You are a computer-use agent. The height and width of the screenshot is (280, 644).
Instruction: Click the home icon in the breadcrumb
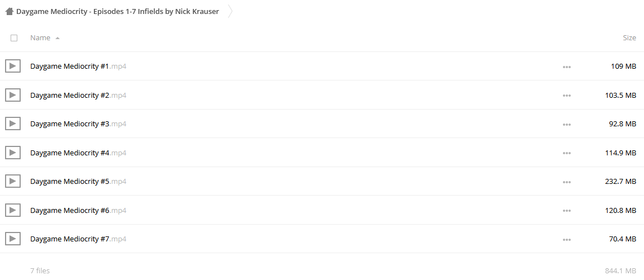(x=10, y=12)
